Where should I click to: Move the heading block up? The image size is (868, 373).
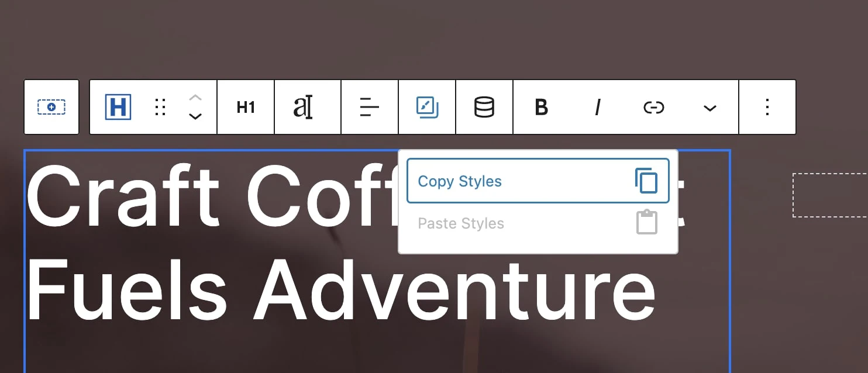click(195, 98)
